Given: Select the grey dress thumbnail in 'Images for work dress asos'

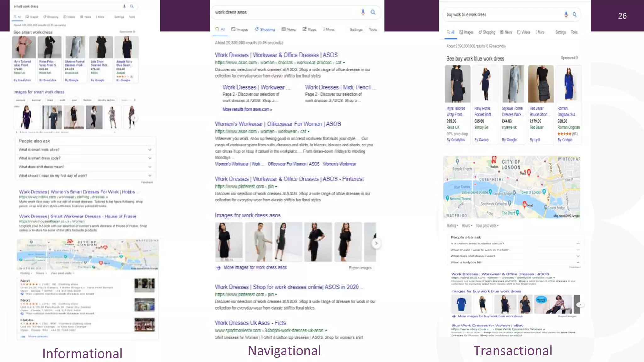Looking at the screenshot, I should click(259, 242).
